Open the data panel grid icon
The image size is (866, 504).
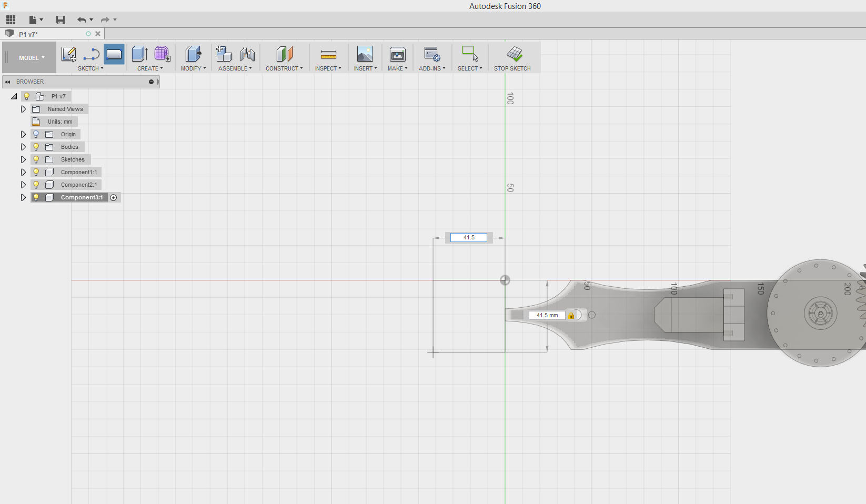[11, 20]
